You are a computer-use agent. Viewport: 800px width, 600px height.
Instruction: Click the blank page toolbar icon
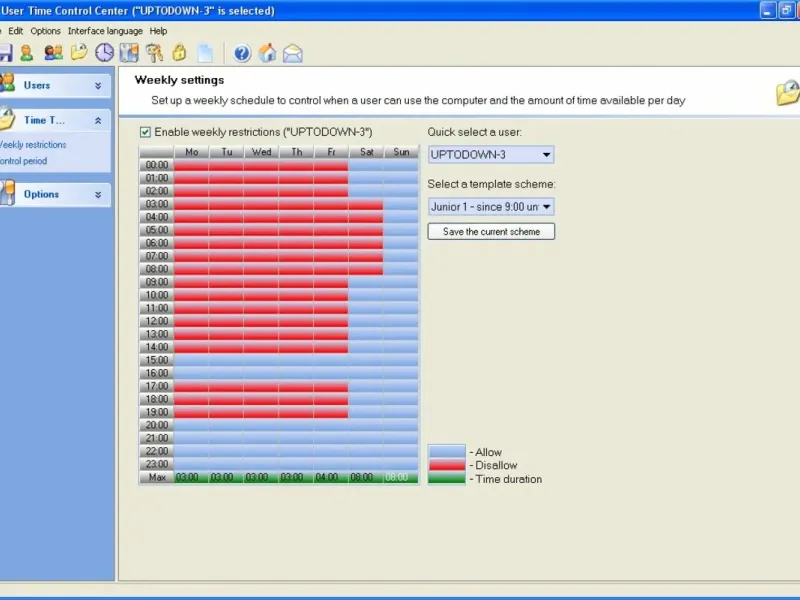(205, 53)
